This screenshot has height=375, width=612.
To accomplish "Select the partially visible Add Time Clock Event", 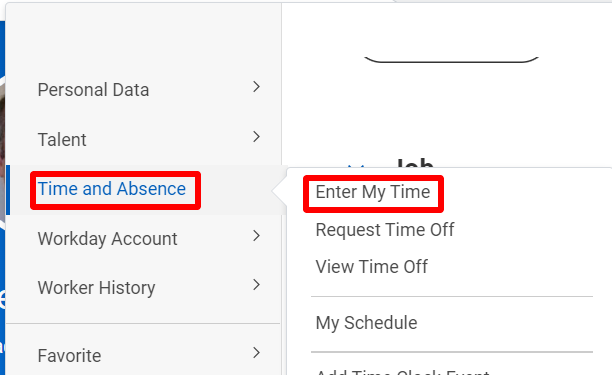I will [x=402, y=372].
